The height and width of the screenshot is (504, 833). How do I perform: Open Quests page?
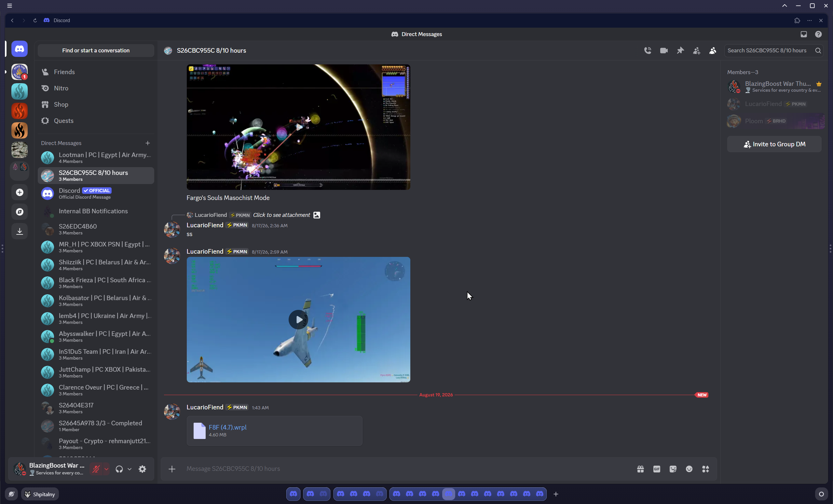point(96,121)
